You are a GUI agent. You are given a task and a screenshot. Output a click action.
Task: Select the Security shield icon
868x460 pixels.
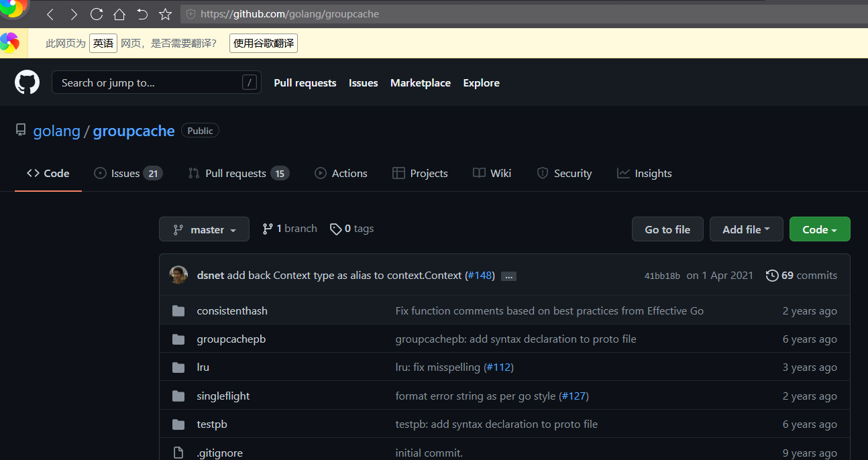[542, 173]
